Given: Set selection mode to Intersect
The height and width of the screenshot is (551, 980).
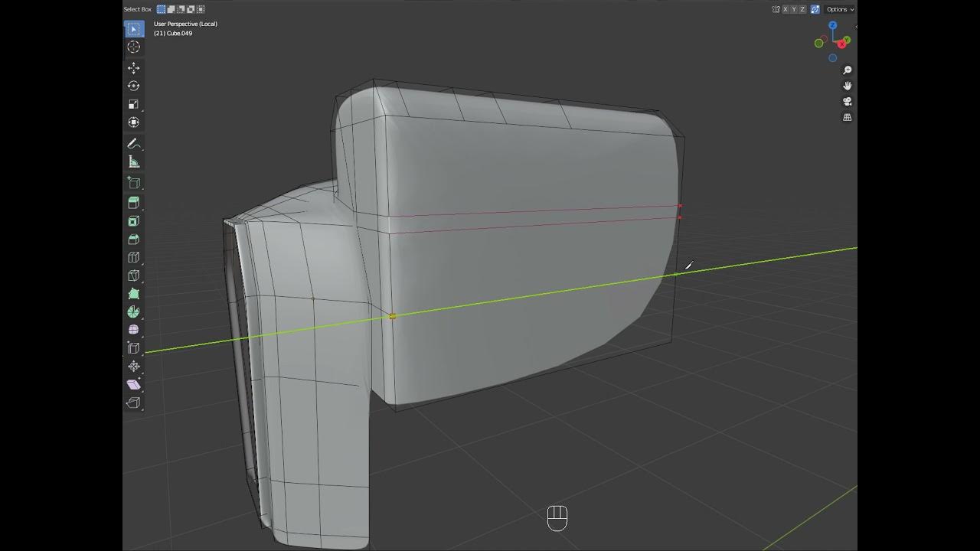Looking at the screenshot, I should (201, 9).
